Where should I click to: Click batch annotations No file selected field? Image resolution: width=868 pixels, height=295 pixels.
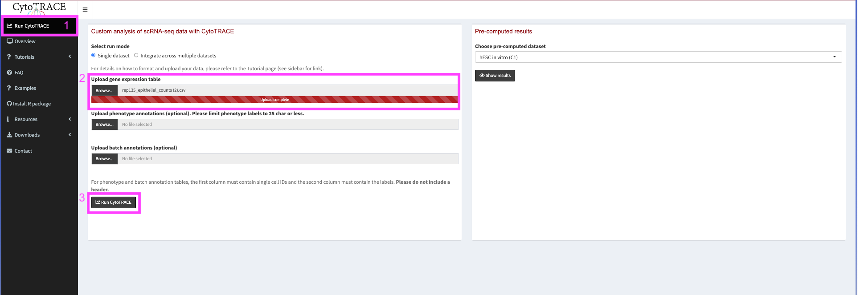288,159
